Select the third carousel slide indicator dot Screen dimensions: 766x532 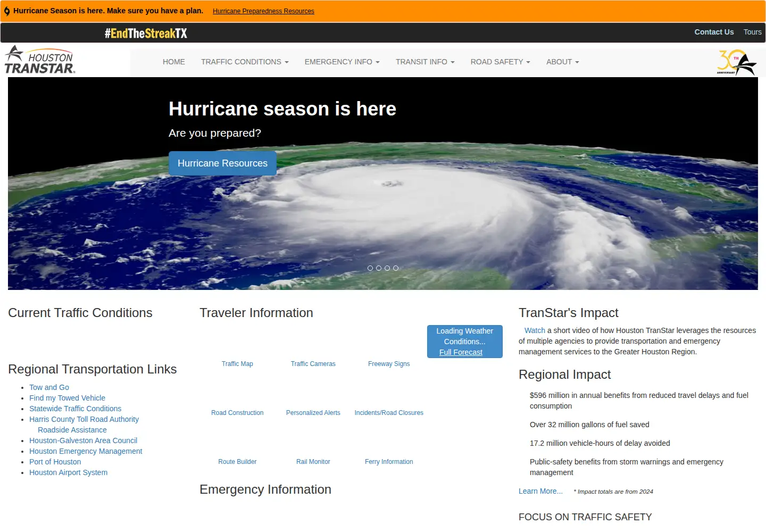click(387, 268)
